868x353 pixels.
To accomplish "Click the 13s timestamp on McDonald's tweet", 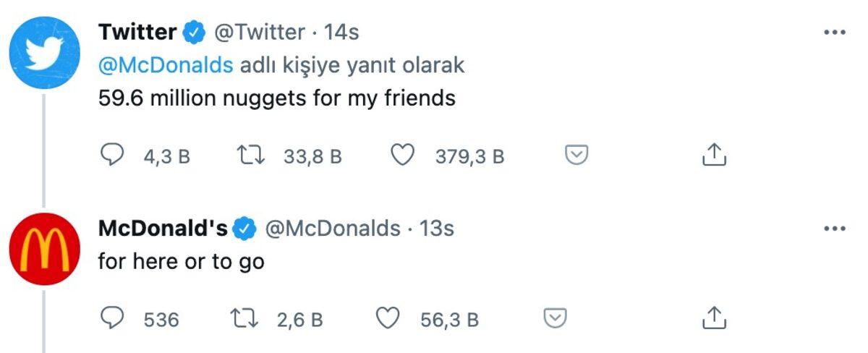I will (437, 229).
